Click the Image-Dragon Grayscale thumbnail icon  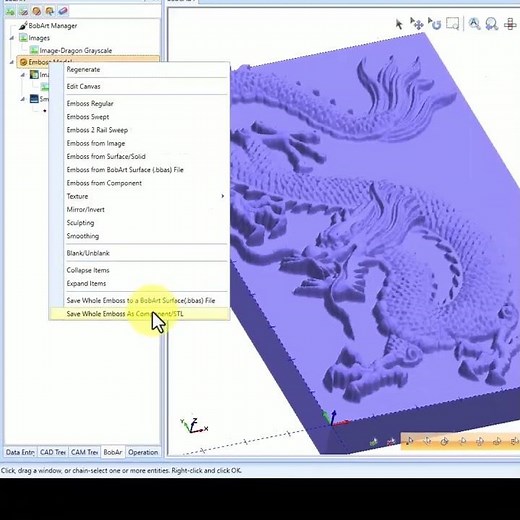(x=34, y=50)
